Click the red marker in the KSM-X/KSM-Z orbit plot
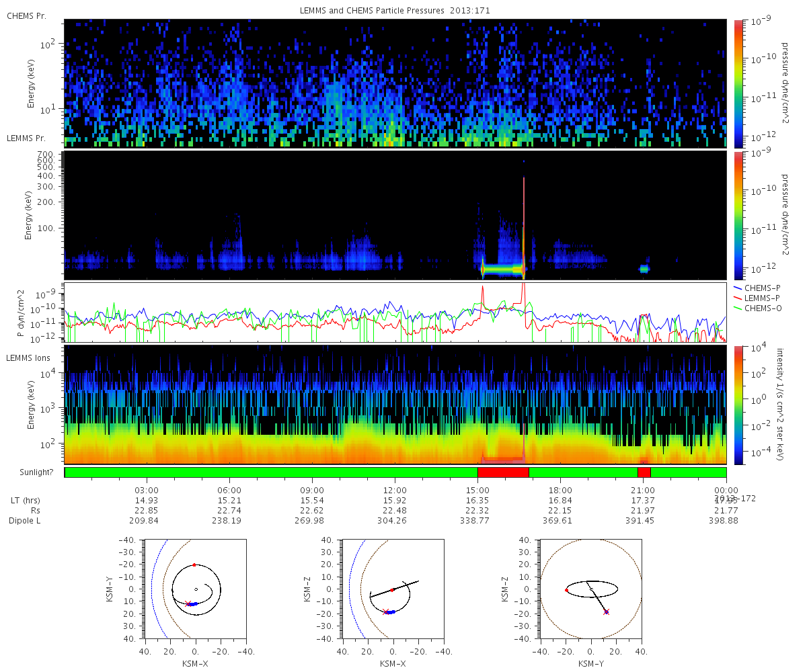Image resolution: width=807 pixels, height=672 pixels. pyautogui.click(x=392, y=590)
